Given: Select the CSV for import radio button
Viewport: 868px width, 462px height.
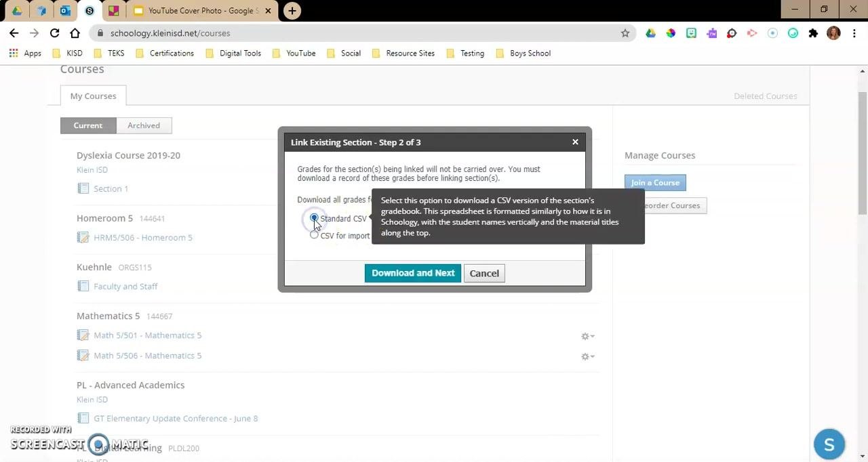Looking at the screenshot, I should click(x=314, y=235).
